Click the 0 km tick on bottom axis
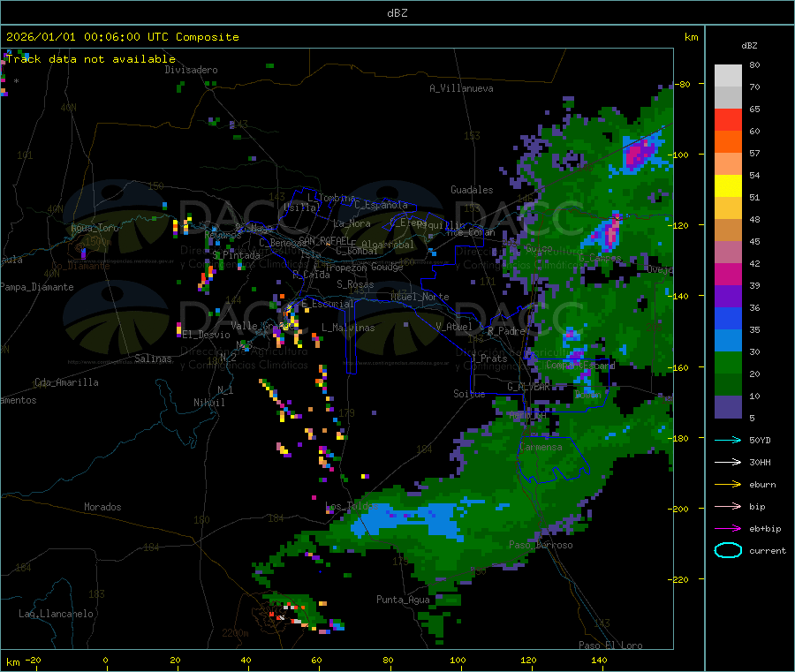Screen dimensions: 795x672 coord(106,660)
